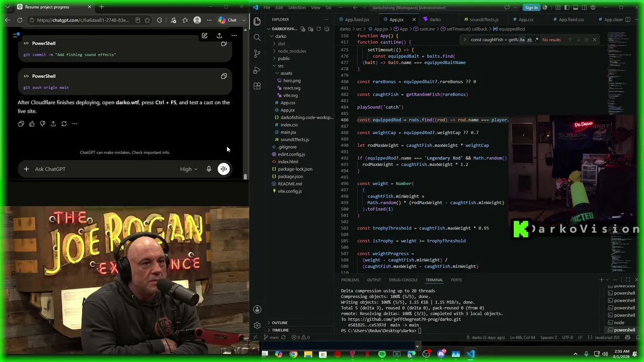Share the ChatGPT conversation from the header
This screenshot has width=644, height=362.
pos(219,36)
